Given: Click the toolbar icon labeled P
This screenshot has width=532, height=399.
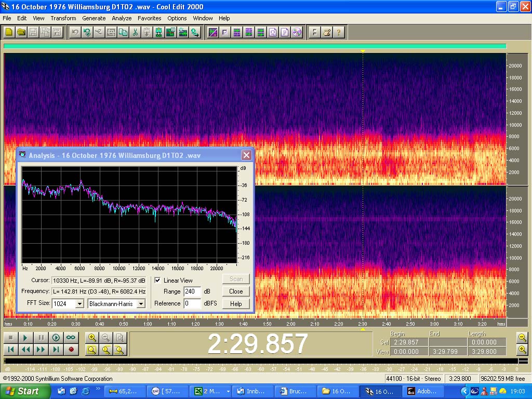Looking at the screenshot, I should (x=285, y=32).
